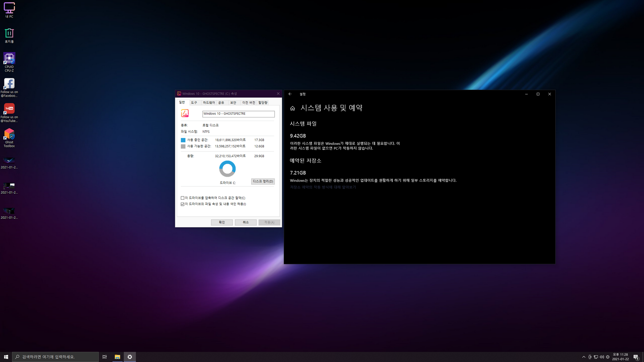Switch to the 이전 버전 tab

(249, 103)
